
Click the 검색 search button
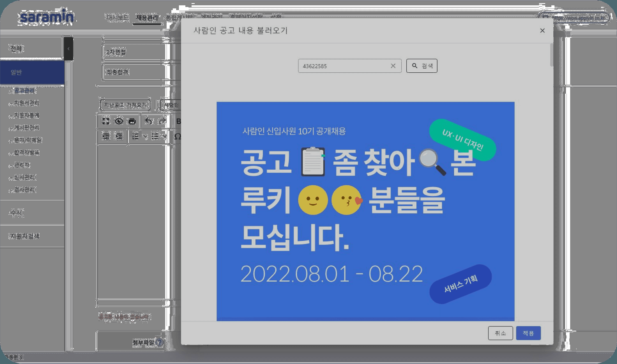pos(422,66)
